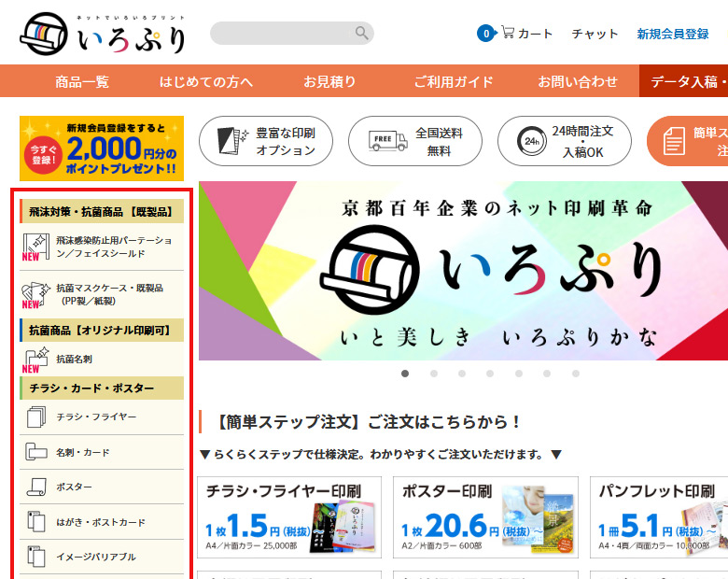Click the 名刺・カード sidebar link
The image size is (728, 579).
pyautogui.click(x=83, y=452)
